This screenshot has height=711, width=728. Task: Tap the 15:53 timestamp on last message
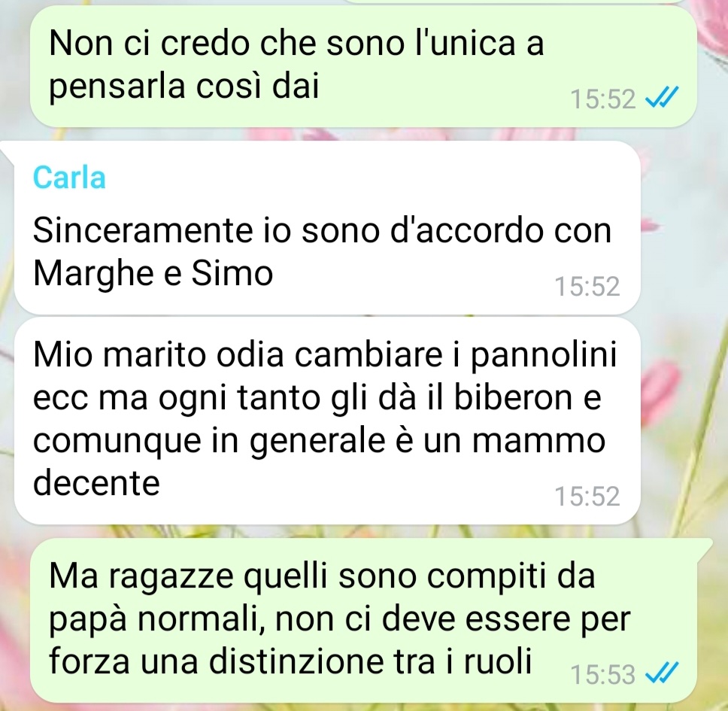click(x=602, y=674)
